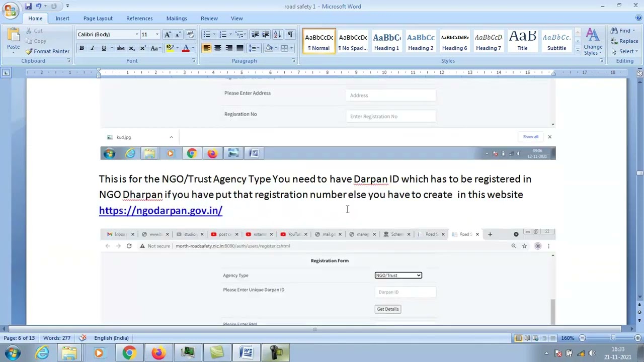
Task: Click the tab selector ruler button
Action: pos(6,73)
